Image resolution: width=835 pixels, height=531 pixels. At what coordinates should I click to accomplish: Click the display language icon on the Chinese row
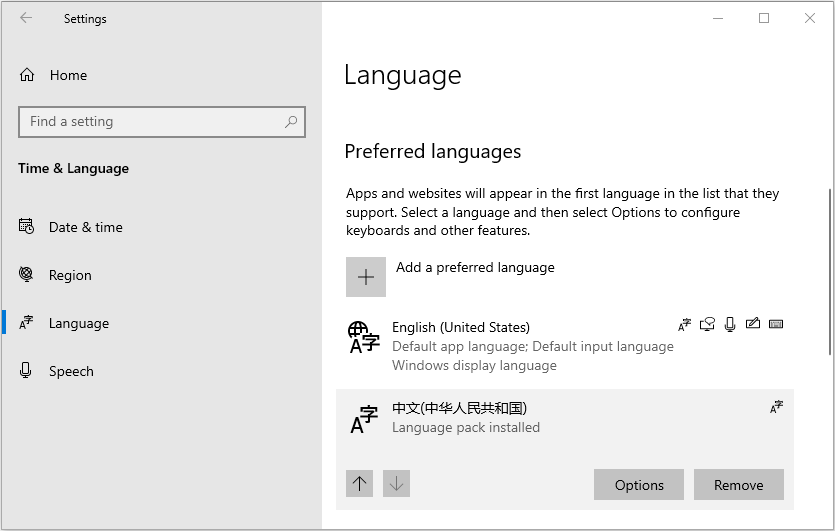(x=776, y=407)
